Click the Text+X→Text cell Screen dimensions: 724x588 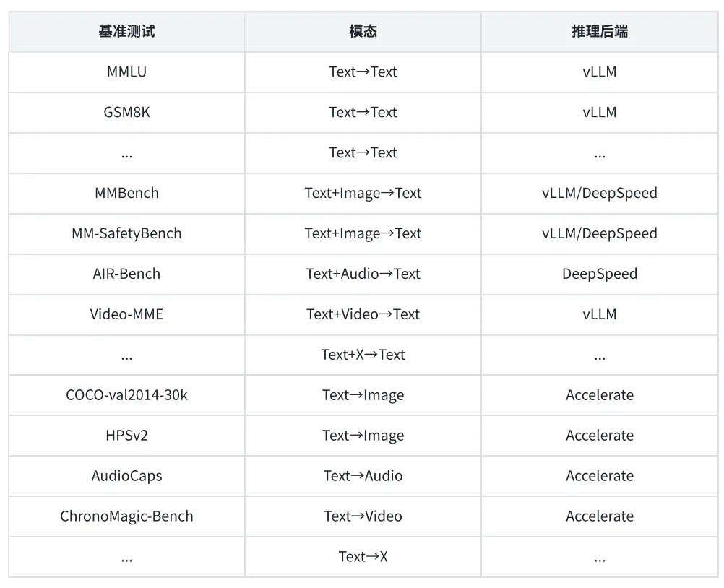(363, 355)
